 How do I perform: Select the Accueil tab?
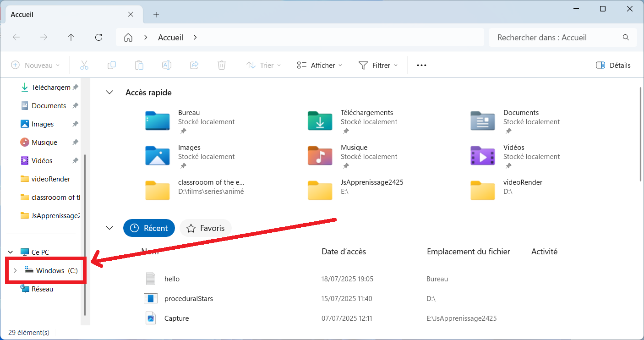[x=64, y=15]
